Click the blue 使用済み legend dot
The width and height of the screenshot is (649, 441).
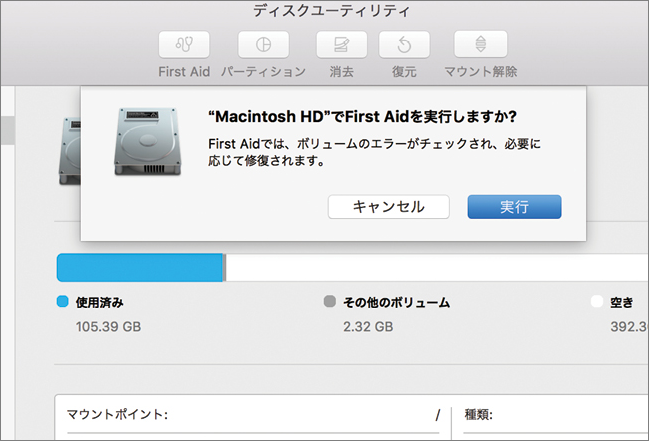tap(62, 301)
